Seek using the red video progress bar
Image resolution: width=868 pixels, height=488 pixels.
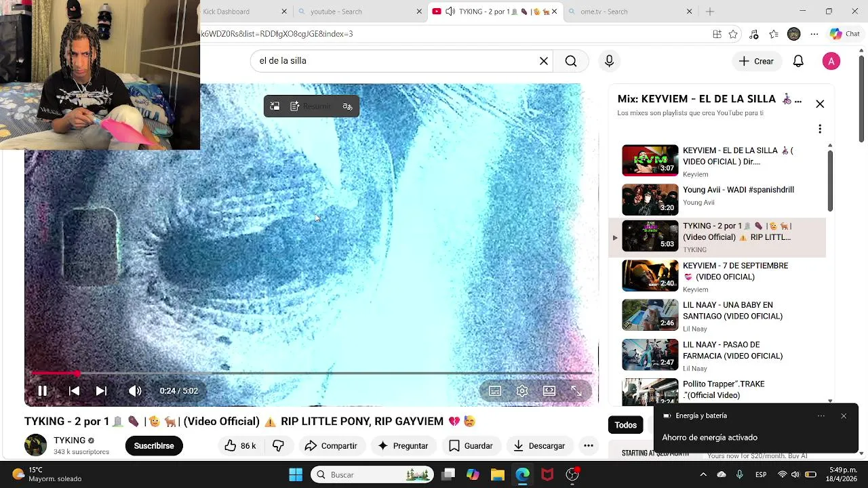pos(311,373)
